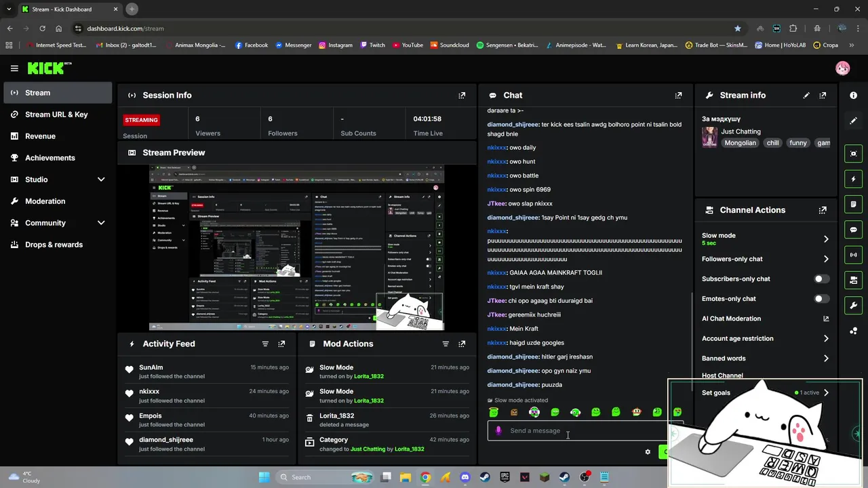This screenshot has height=488, width=868.
Task: Select Stream in left sidebar
Action: pos(58,93)
